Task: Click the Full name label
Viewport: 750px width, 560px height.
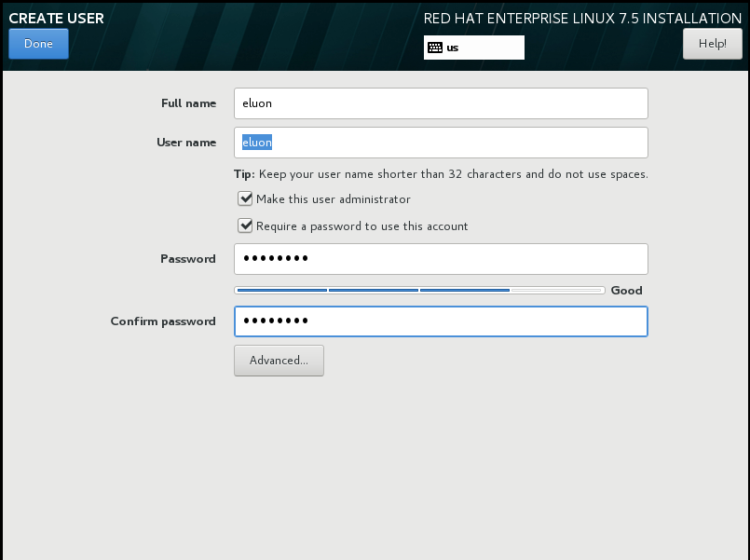Action: click(x=188, y=103)
